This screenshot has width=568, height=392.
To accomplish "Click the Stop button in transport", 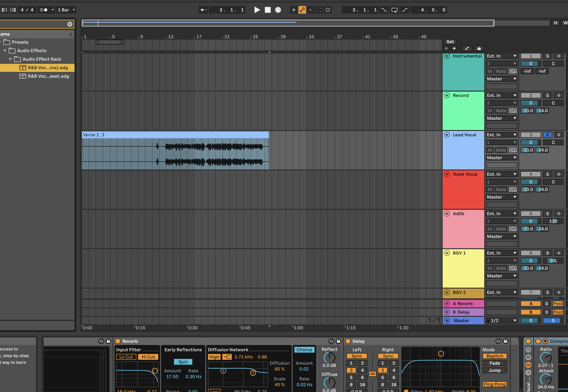I will click(x=268, y=10).
